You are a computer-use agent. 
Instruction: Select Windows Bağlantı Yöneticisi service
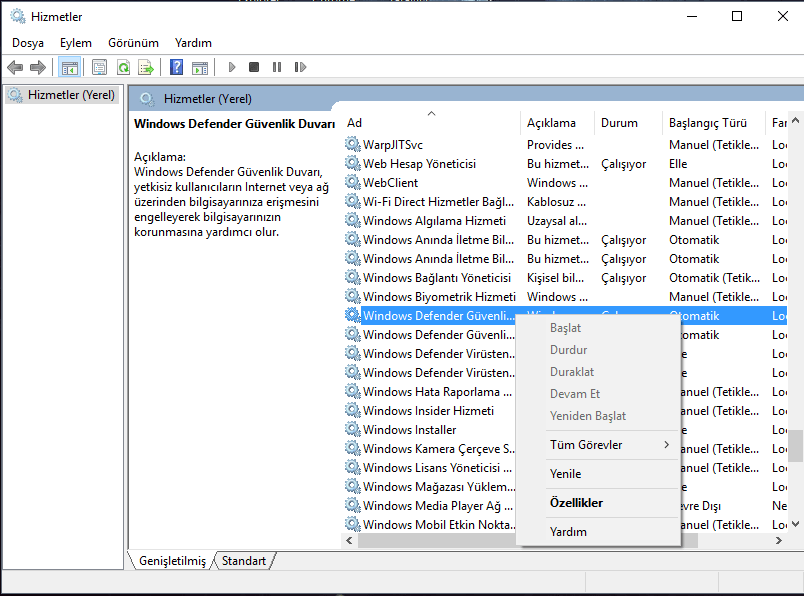[x=565, y=278]
